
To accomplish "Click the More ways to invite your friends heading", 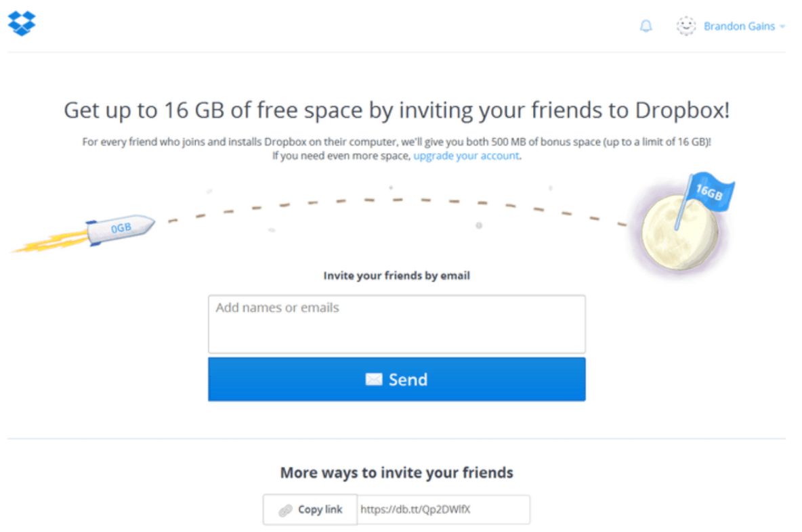I will pyautogui.click(x=396, y=472).
